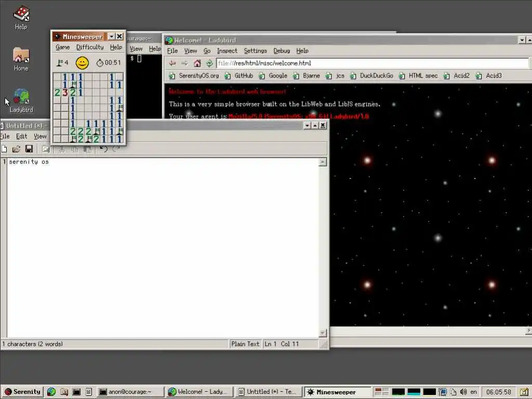The height and width of the screenshot is (399, 532).
Task: Click the Text Editor scrollbar up arrow
Action: (323, 162)
